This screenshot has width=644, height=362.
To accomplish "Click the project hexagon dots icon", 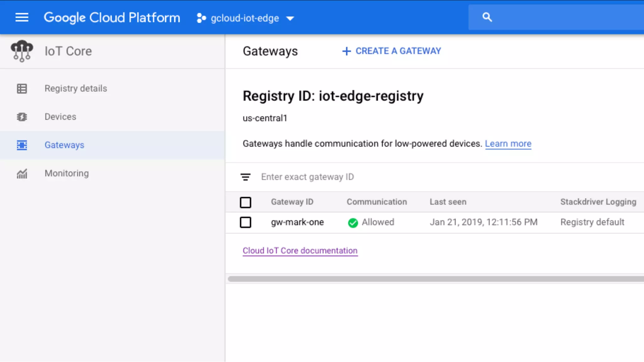I will [201, 18].
